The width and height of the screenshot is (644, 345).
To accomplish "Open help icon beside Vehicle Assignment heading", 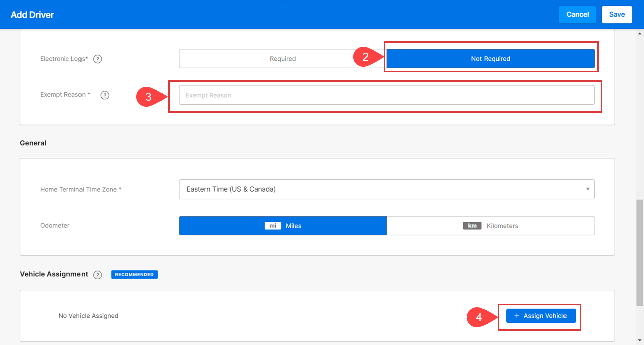I will coord(98,275).
